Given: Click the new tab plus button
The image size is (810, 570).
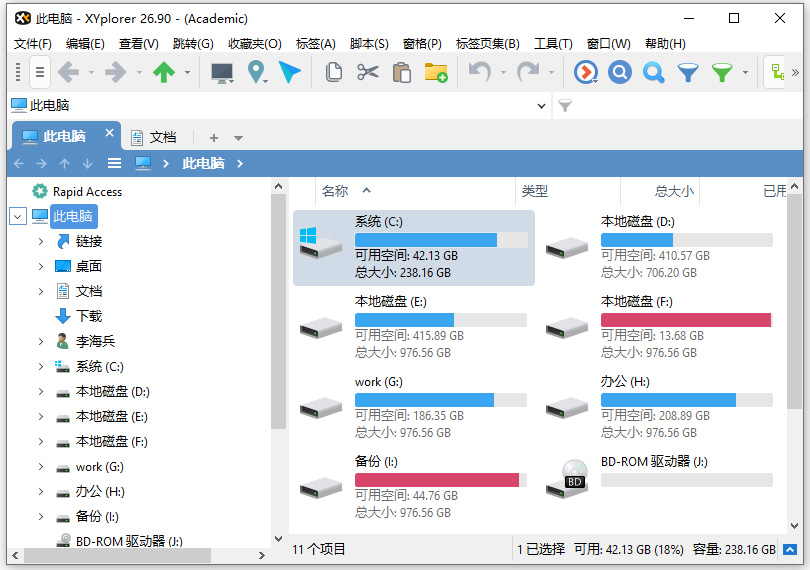Looking at the screenshot, I should pos(213,137).
